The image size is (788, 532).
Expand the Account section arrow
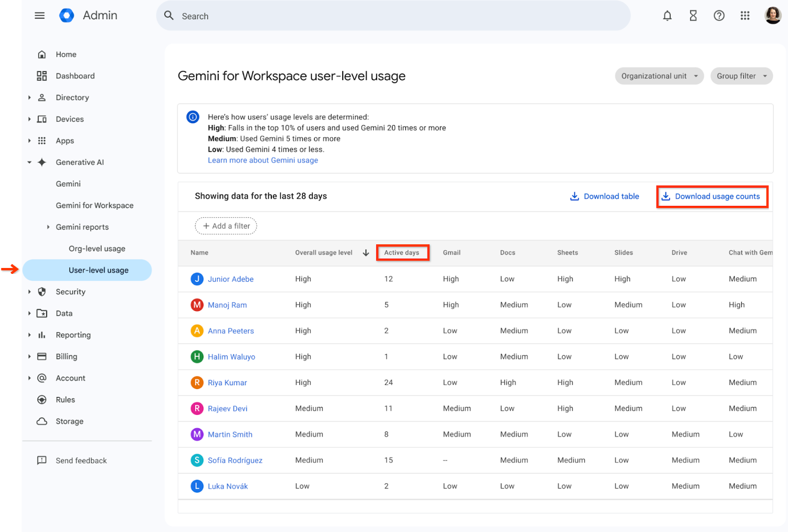30,378
